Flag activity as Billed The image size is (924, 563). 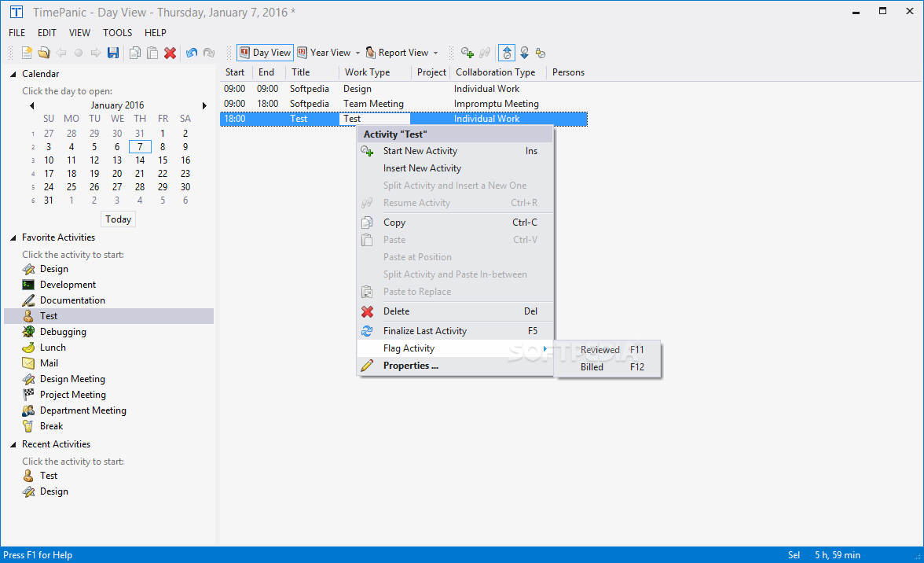click(x=607, y=366)
